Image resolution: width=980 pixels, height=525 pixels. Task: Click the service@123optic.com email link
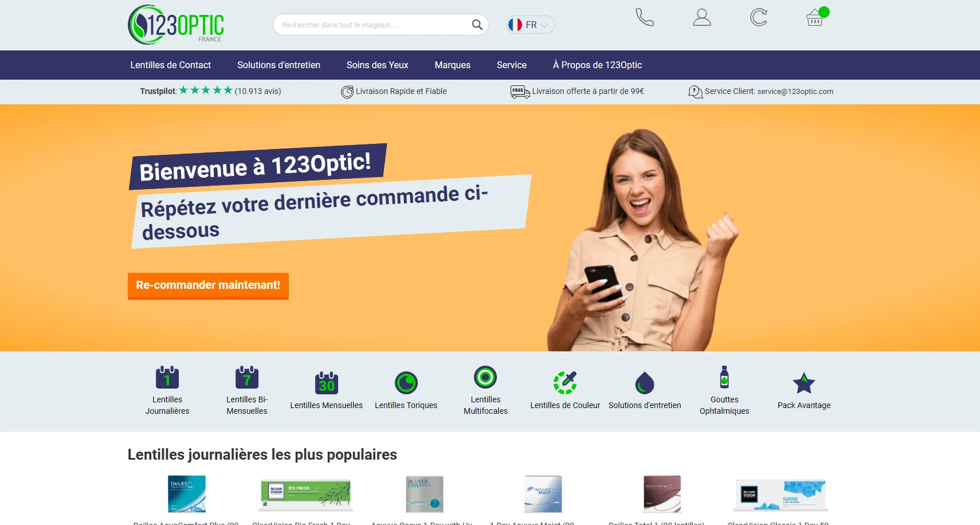pos(795,91)
